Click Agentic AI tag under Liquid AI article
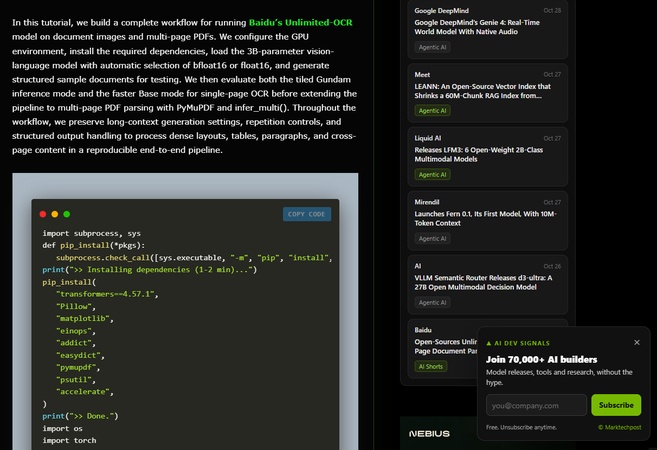Viewport: 657px width, 450px height. pos(432,175)
